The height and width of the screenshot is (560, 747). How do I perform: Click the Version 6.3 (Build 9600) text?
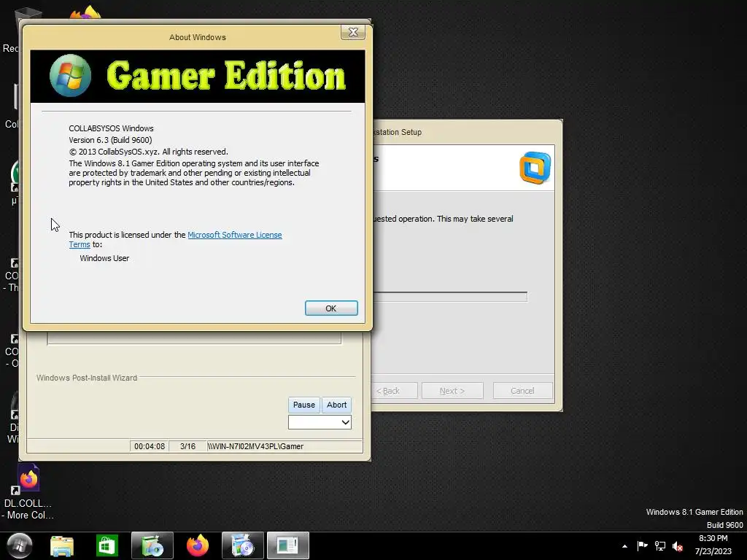(110, 140)
